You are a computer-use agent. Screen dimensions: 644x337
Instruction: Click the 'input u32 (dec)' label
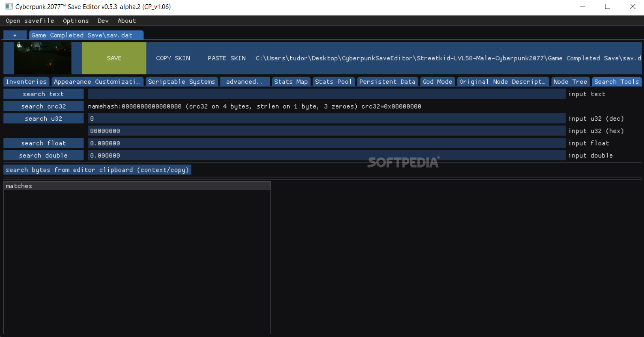[x=596, y=118]
